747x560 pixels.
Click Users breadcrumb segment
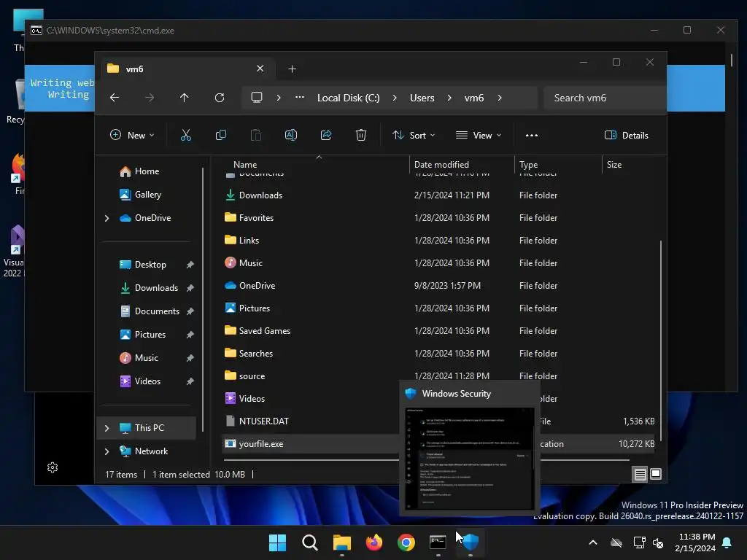[x=422, y=98]
